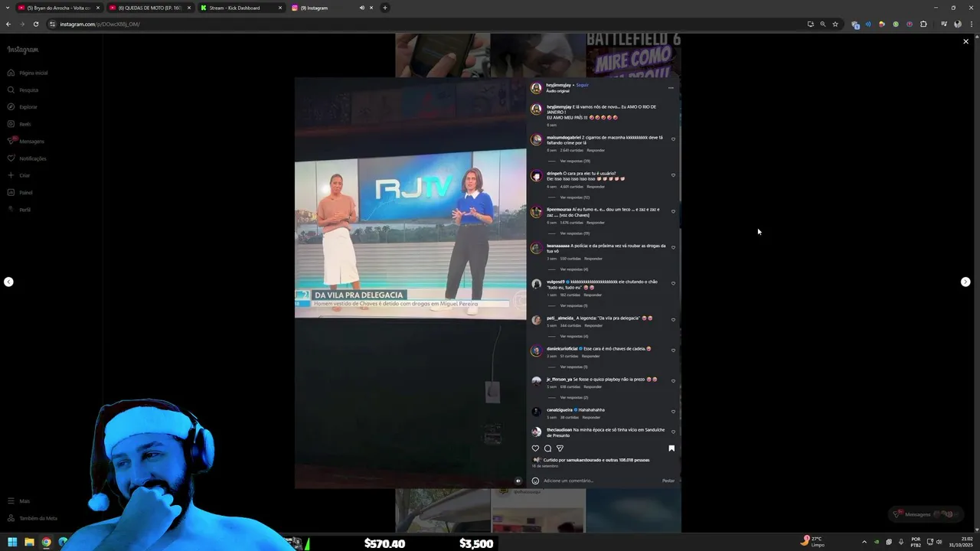Open Chrome three-dot menu

pyautogui.click(x=970, y=24)
